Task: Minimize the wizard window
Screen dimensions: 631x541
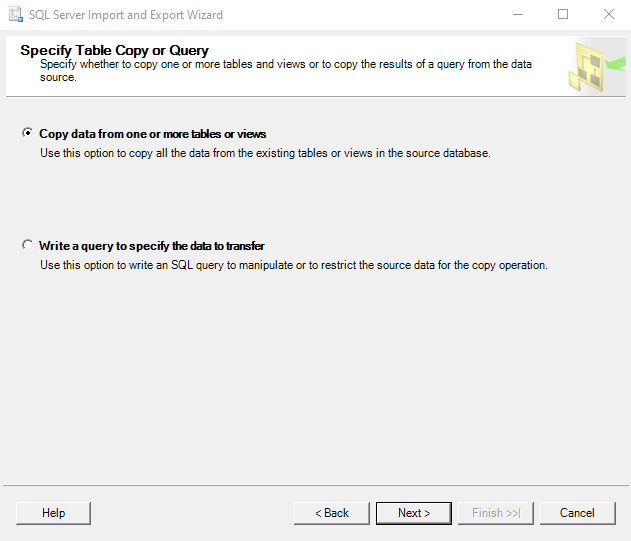Action: [518, 14]
